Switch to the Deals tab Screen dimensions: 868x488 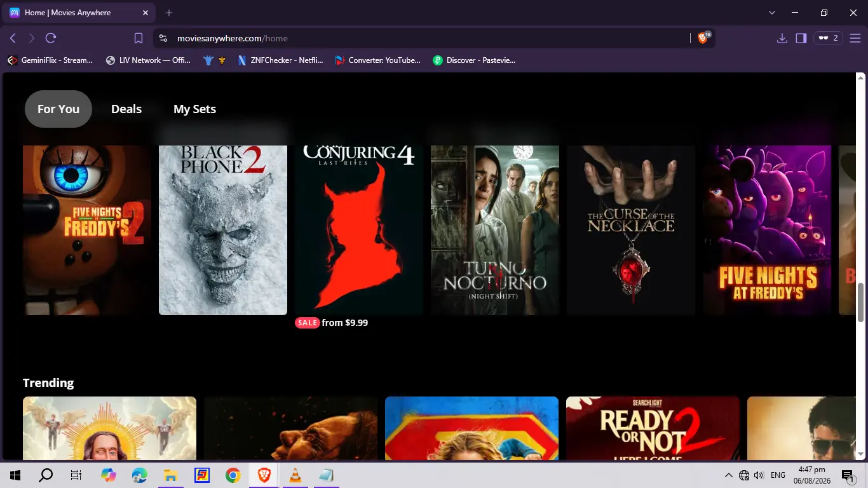pyautogui.click(x=126, y=109)
